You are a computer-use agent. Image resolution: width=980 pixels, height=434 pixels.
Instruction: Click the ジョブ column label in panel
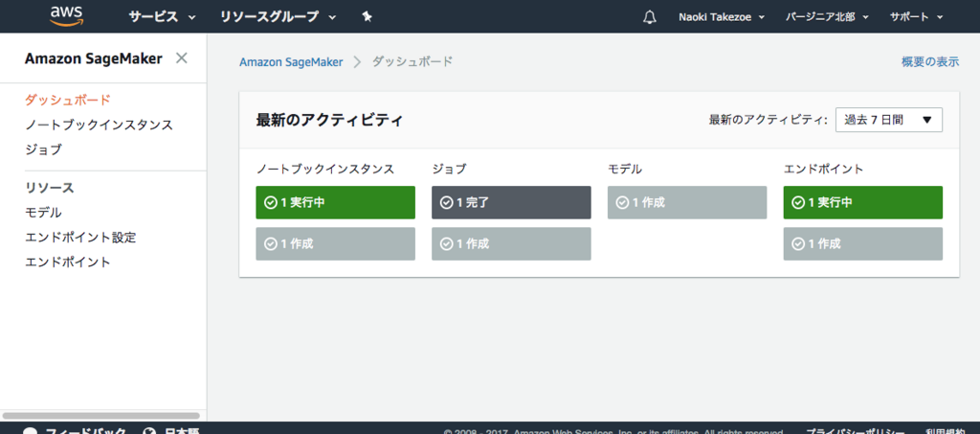click(450, 169)
